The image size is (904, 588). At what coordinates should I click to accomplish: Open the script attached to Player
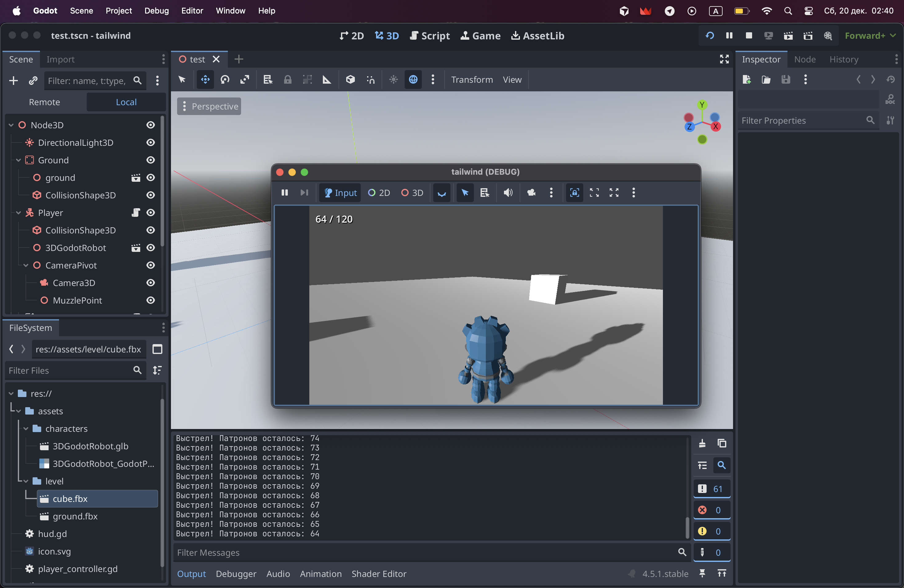tap(136, 213)
